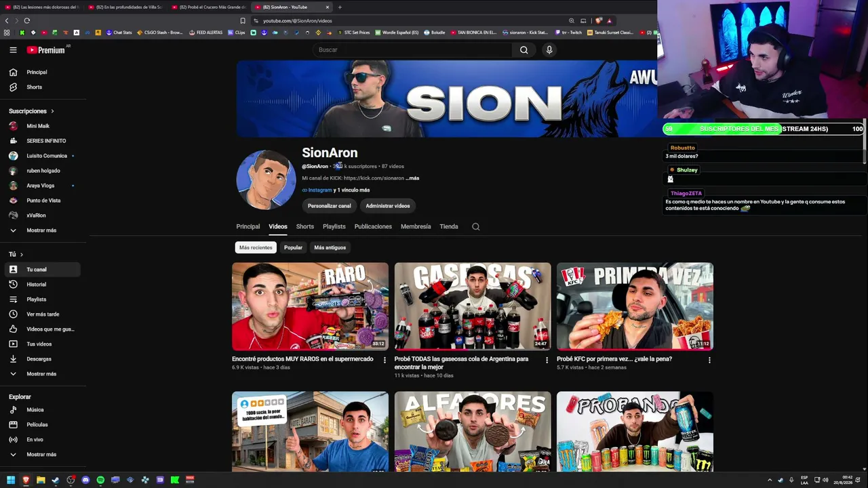Bookmark this page in address bar

click(x=243, y=20)
